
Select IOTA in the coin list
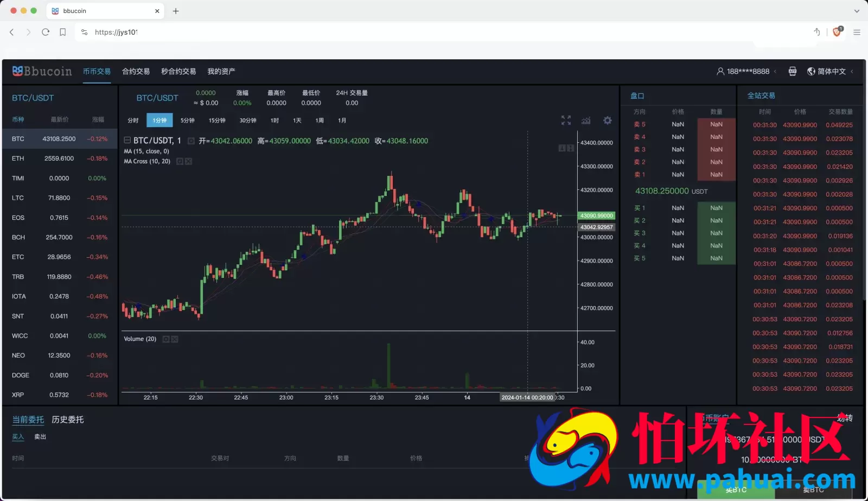tap(60, 296)
